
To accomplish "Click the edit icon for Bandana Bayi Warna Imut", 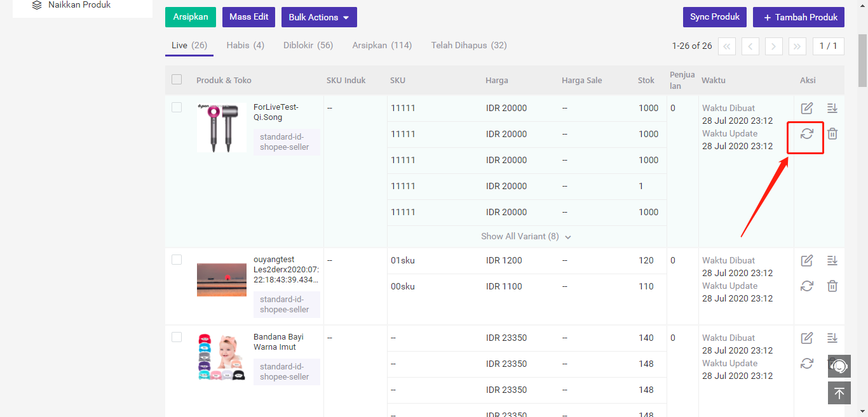I will pos(807,338).
